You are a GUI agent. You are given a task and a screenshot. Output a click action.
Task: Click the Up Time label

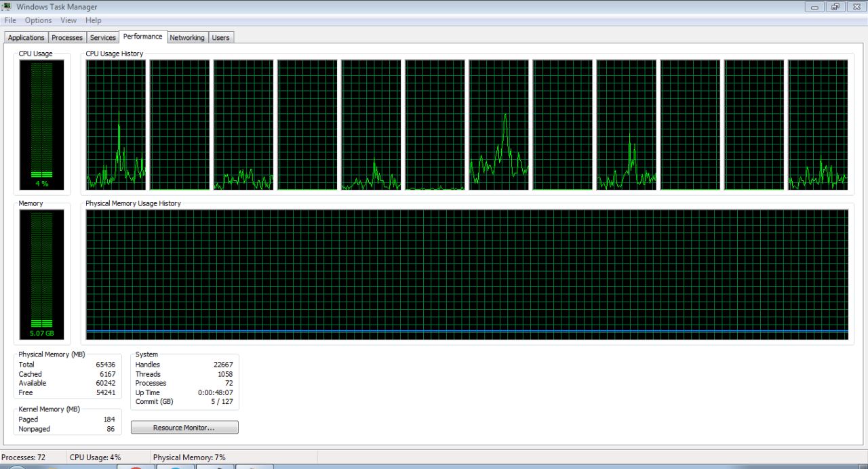(147, 392)
